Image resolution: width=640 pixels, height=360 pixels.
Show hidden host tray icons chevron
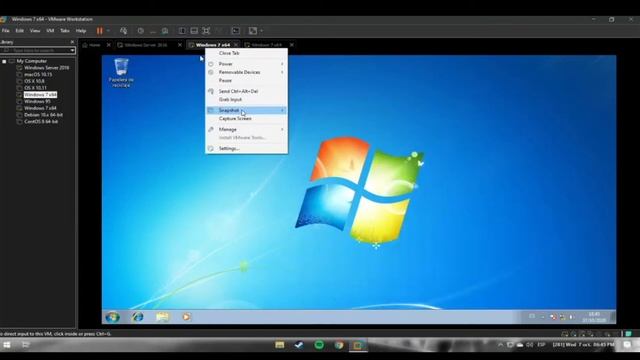(x=500, y=345)
